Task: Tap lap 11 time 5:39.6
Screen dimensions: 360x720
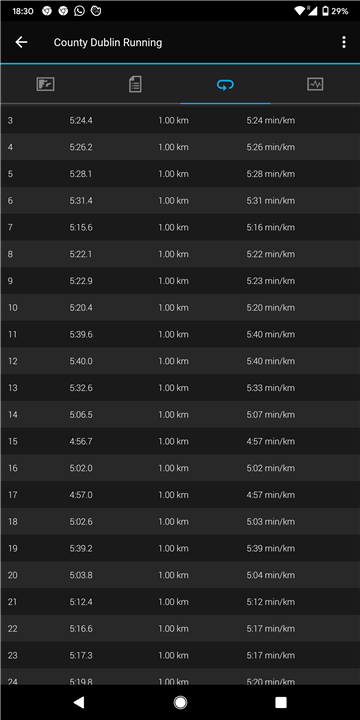Action: pyautogui.click(x=81, y=335)
